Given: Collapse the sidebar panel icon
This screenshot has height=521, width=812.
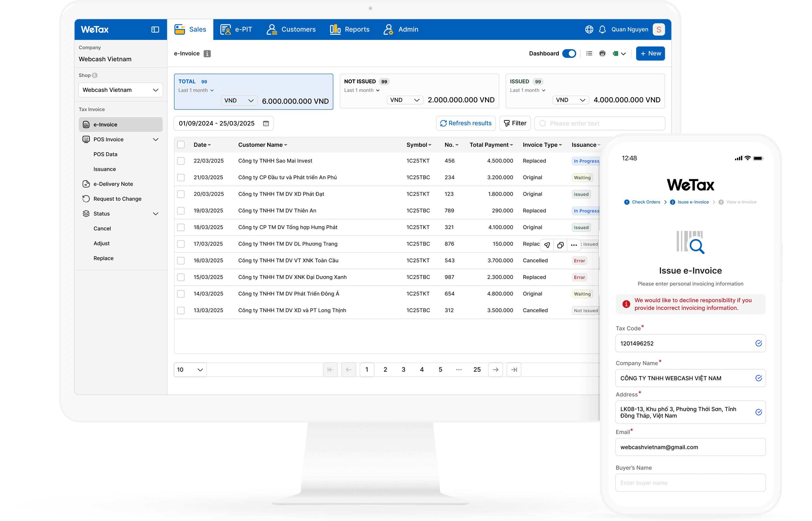Looking at the screenshot, I should click(155, 30).
